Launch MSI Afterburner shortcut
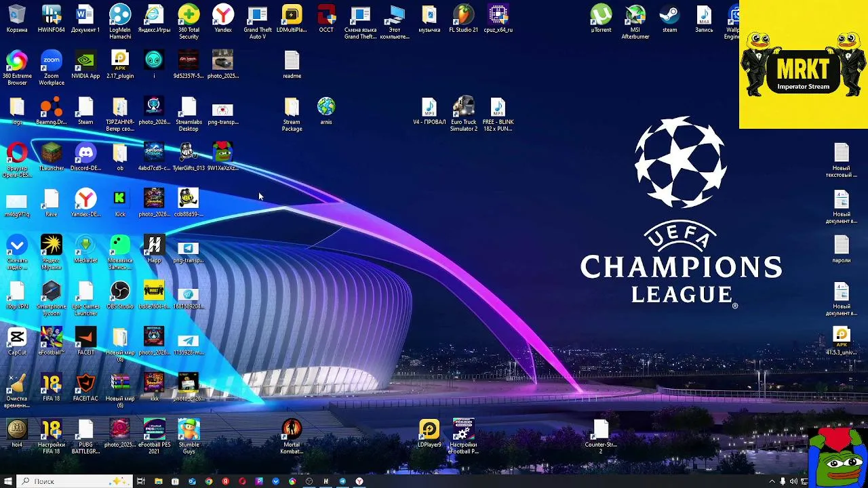 pos(635,22)
